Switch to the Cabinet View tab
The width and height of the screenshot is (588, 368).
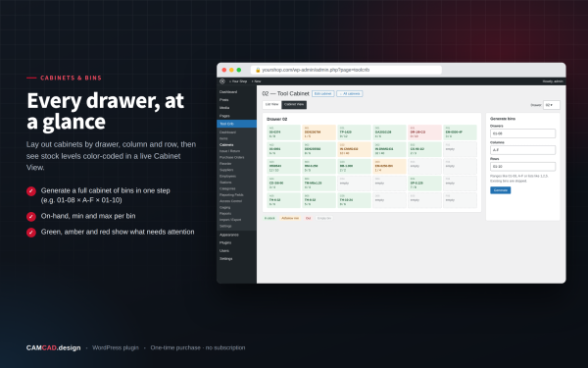pyautogui.click(x=294, y=104)
